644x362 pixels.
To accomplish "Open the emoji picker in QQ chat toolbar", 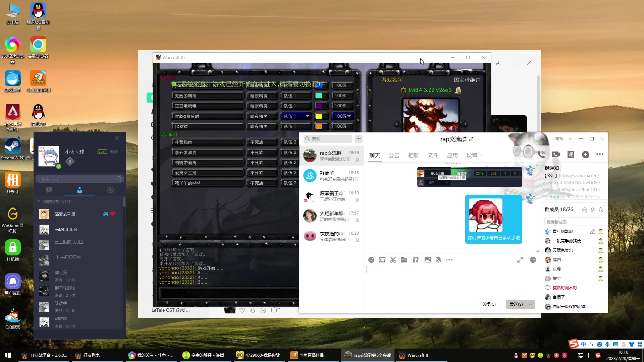I will (371, 260).
